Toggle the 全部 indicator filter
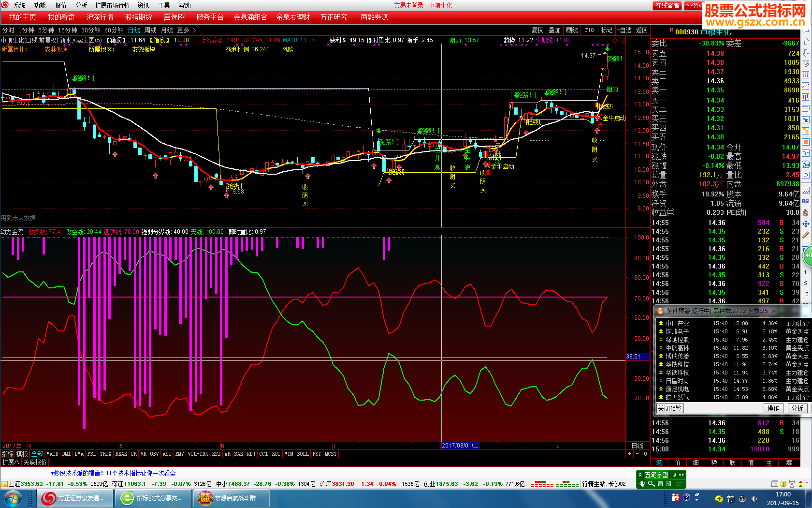812x508 pixels. tap(37, 454)
